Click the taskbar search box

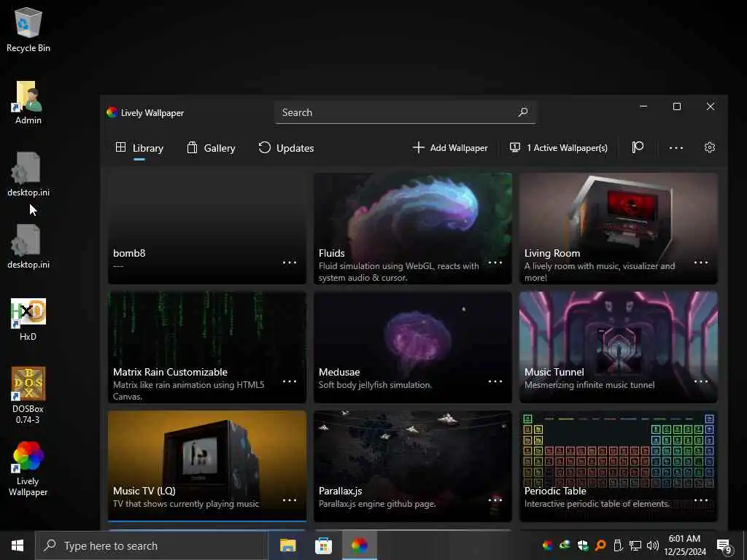click(x=152, y=545)
